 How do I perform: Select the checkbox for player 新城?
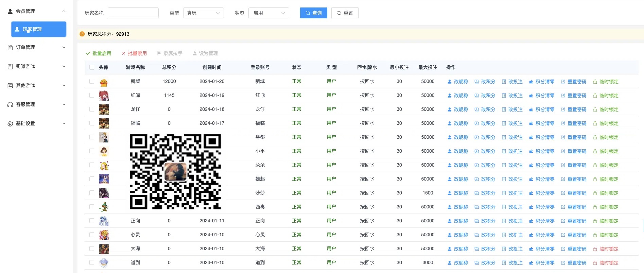click(x=92, y=81)
